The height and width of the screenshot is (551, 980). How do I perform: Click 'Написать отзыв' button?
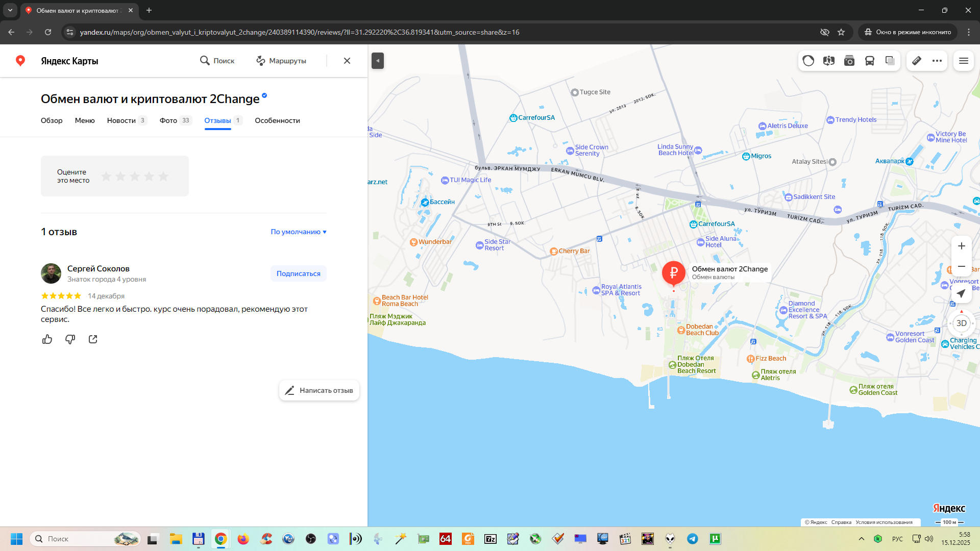click(x=320, y=390)
